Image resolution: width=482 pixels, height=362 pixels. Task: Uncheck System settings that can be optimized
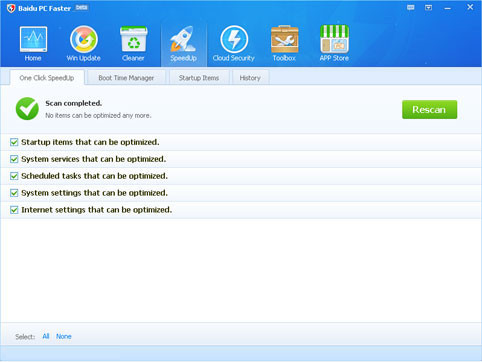pyautogui.click(x=14, y=193)
